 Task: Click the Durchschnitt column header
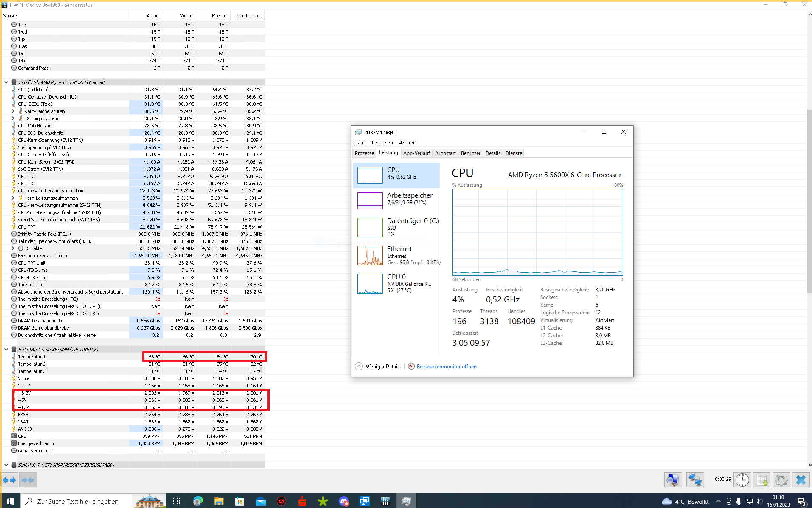pyautogui.click(x=248, y=16)
